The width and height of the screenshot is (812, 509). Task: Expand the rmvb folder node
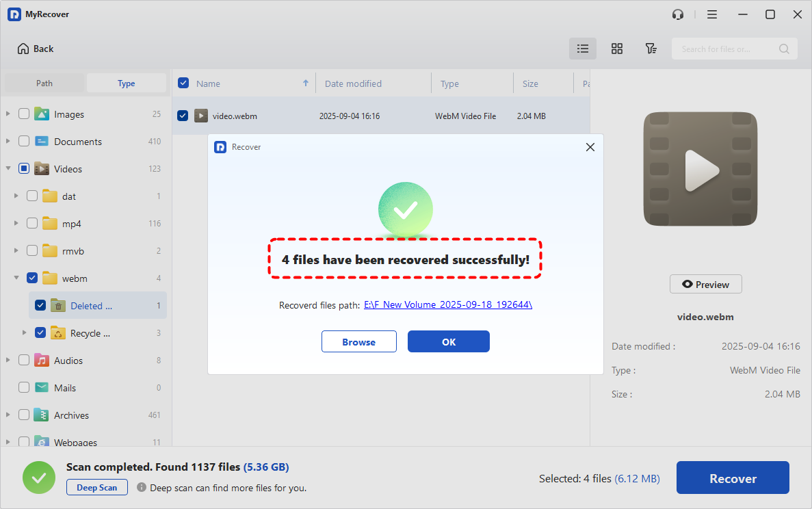coord(16,250)
